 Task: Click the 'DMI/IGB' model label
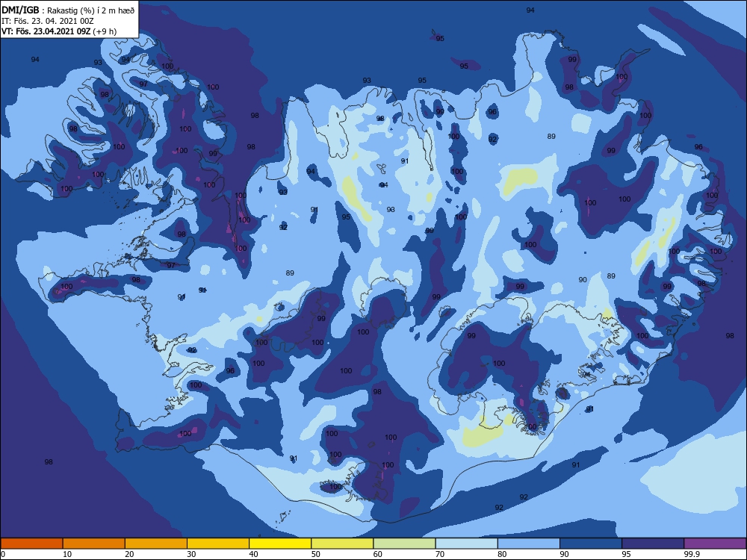[20, 10]
